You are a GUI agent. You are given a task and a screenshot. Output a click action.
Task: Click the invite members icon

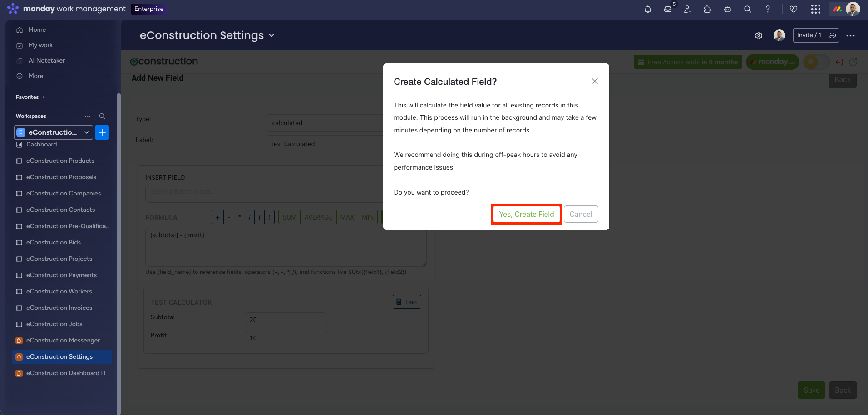(688, 9)
